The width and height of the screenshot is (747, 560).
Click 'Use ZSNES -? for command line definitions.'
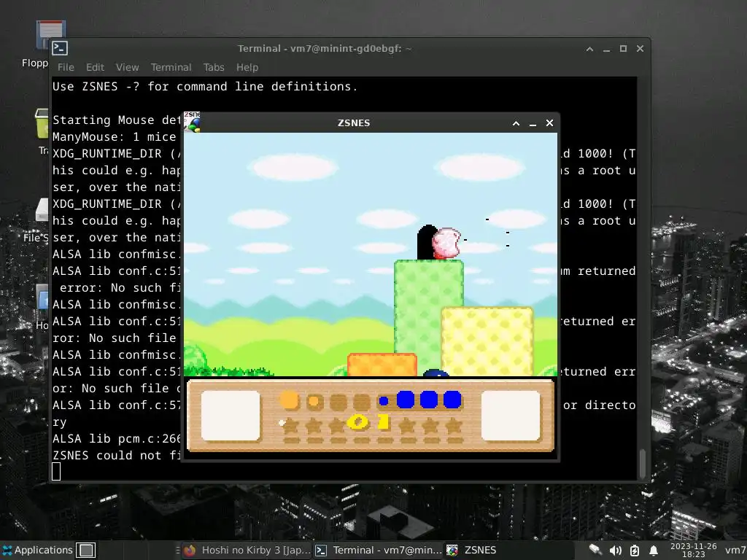(205, 87)
